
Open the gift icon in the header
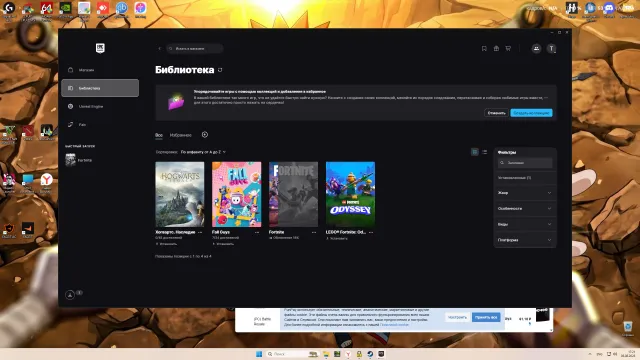coord(496,49)
